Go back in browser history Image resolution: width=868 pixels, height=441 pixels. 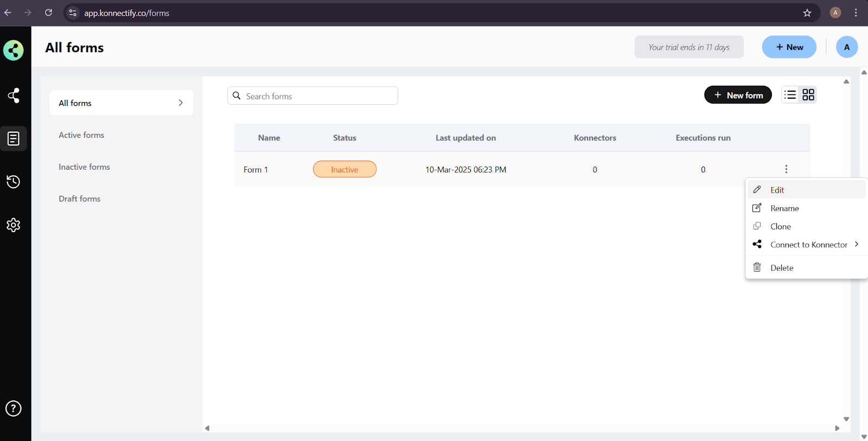[8, 12]
